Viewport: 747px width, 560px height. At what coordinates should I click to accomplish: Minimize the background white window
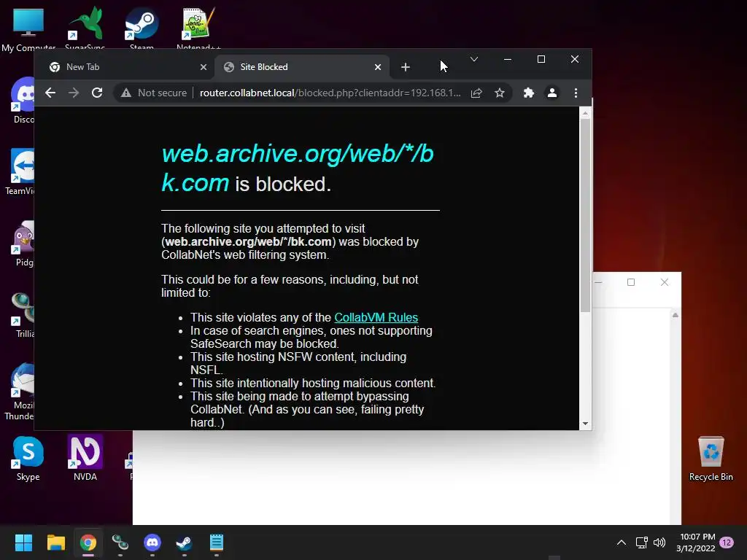click(x=598, y=282)
